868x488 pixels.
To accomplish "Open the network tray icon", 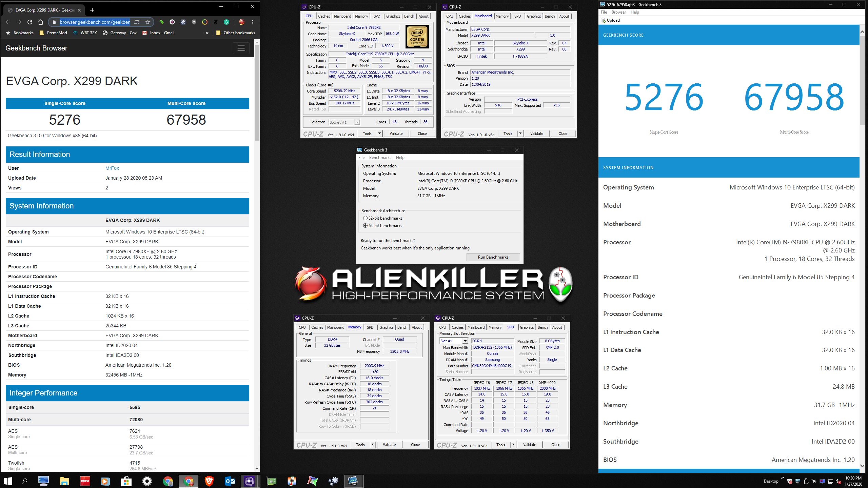I will pyautogui.click(x=830, y=481).
